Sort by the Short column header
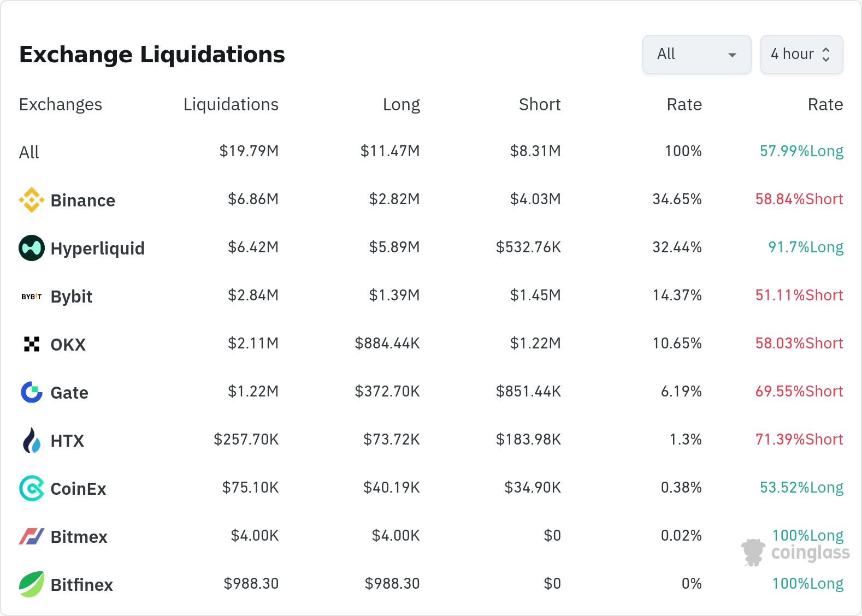The width and height of the screenshot is (862, 616). (540, 104)
